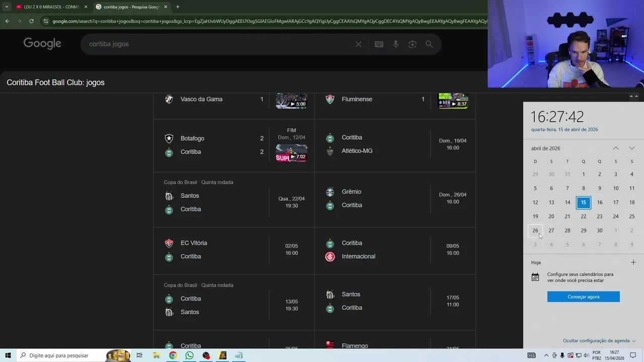Open Coritiba vs Internacional match 09/05

(395, 250)
